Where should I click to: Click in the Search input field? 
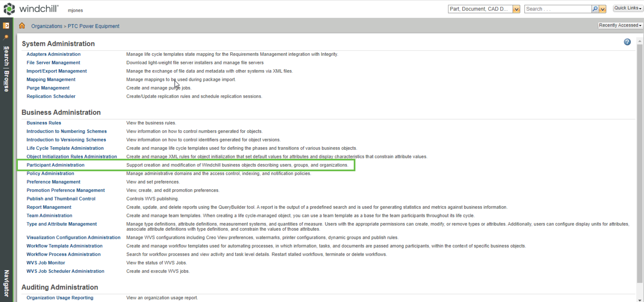point(558,9)
